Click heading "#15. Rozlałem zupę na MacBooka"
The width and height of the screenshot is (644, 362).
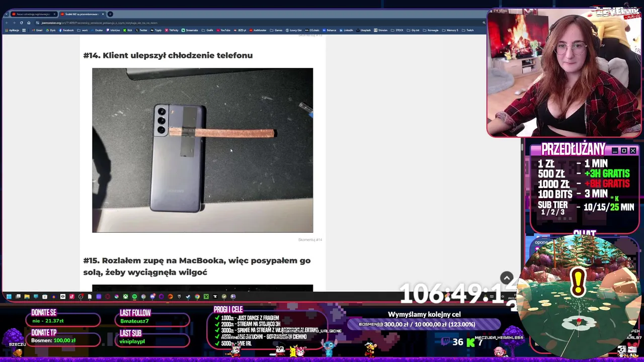[x=197, y=266]
